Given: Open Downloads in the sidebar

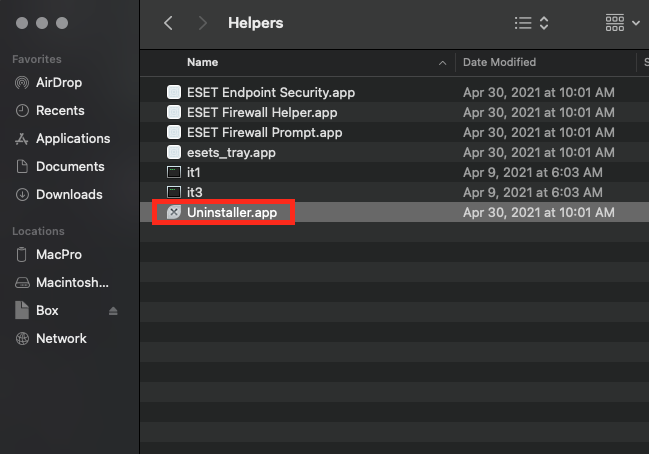Looking at the screenshot, I should point(69,195).
